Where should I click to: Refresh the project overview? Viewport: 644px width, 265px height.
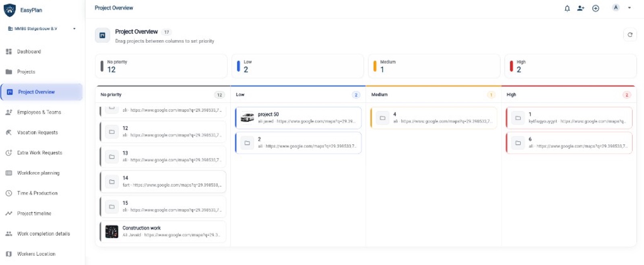[x=630, y=35]
